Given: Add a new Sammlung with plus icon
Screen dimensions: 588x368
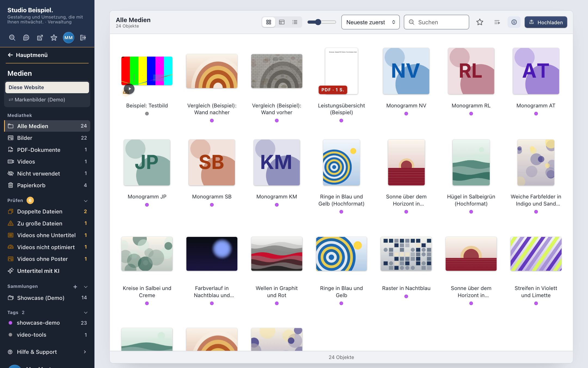Looking at the screenshot, I should pos(75,287).
